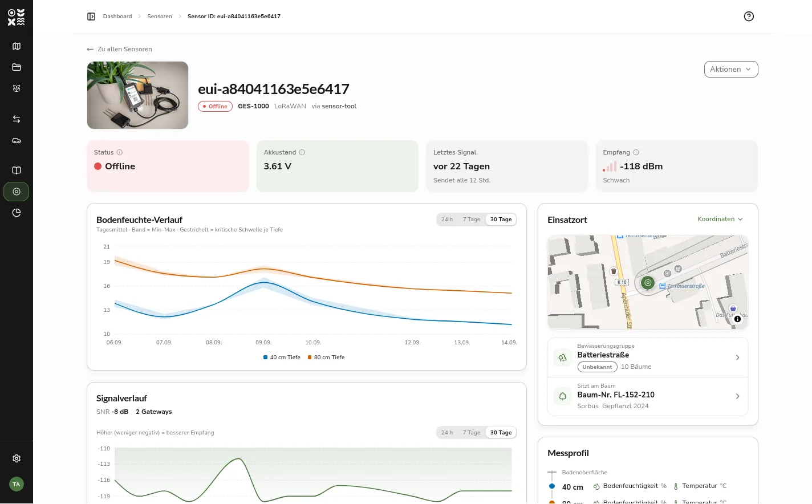Select 30 Tage in Signalverlauf chart
The width and height of the screenshot is (812, 504).
[x=501, y=433]
